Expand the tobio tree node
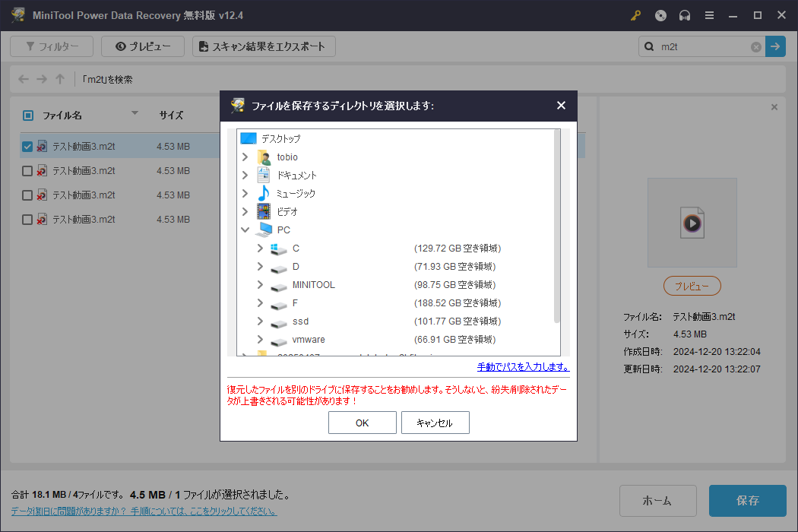The width and height of the screenshot is (798, 532). pyautogui.click(x=245, y=157)
